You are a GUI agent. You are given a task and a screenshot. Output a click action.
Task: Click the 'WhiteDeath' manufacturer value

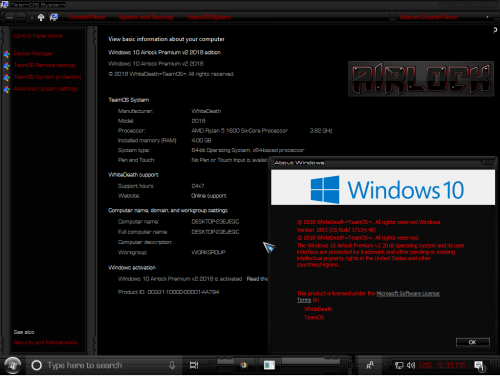tap(206, 111)
